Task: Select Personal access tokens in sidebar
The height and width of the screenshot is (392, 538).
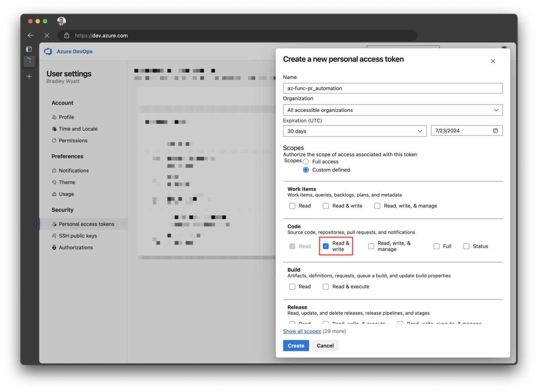Action: pos(83,224)
